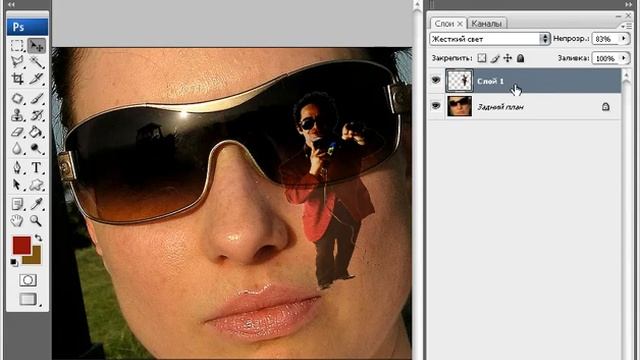Open the Жесткий свет blend mode dropdown
The height and width of the screenshot is (360, 640).
[490, 39]
